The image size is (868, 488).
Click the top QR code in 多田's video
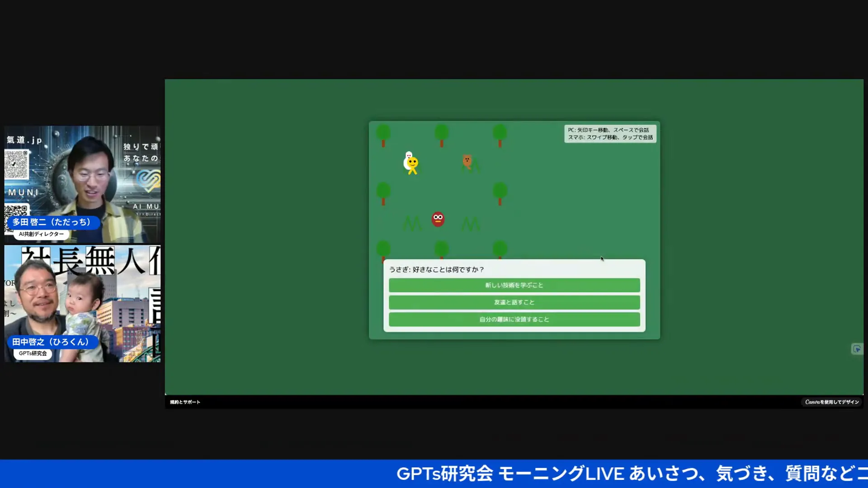[x=17, y=164]
